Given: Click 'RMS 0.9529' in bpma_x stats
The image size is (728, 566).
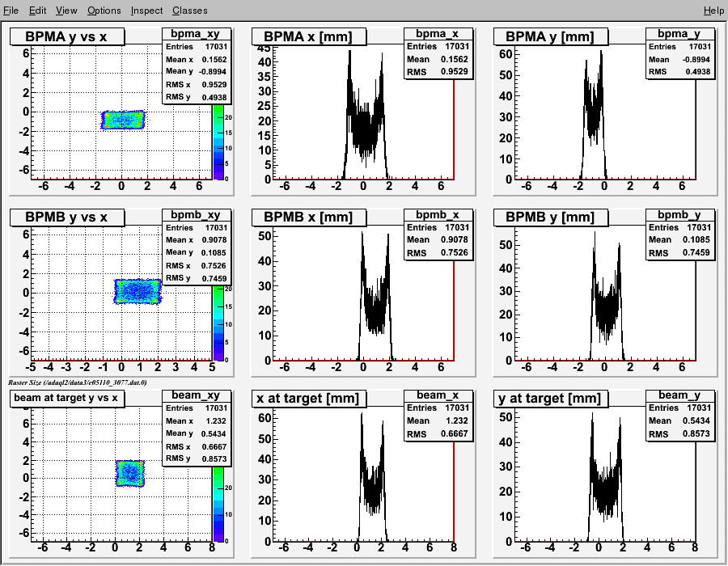Looking at the screenshot, I should pyautogui.click(x=438, y=71).
